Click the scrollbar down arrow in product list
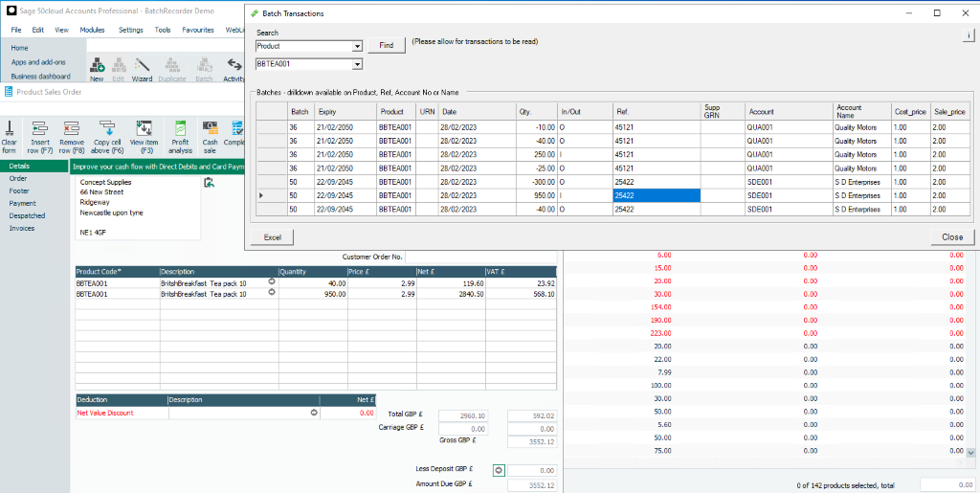The width and height of the screenshot is (980, 493). point(970,452)
